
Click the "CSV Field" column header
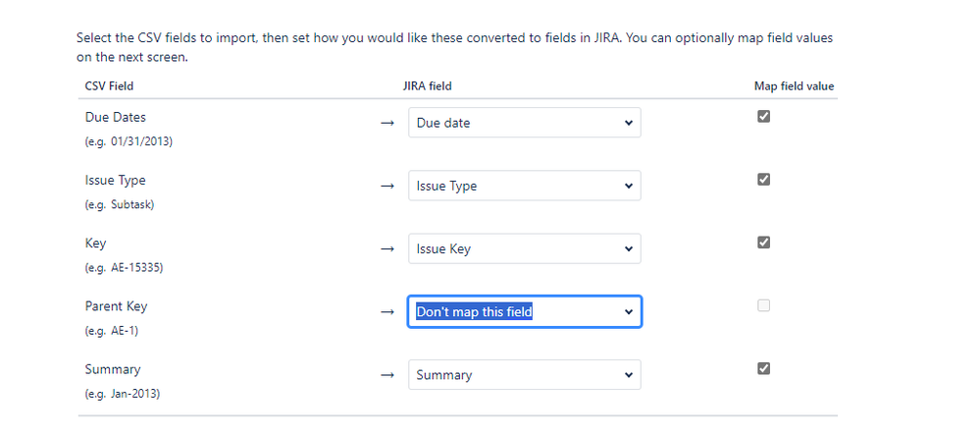109,86
